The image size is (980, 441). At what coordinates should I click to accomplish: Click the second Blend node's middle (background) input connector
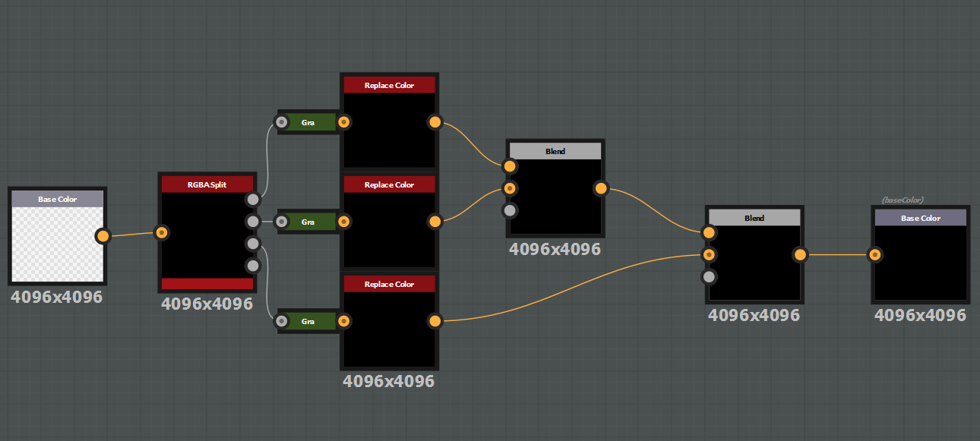tap(709, 254)
